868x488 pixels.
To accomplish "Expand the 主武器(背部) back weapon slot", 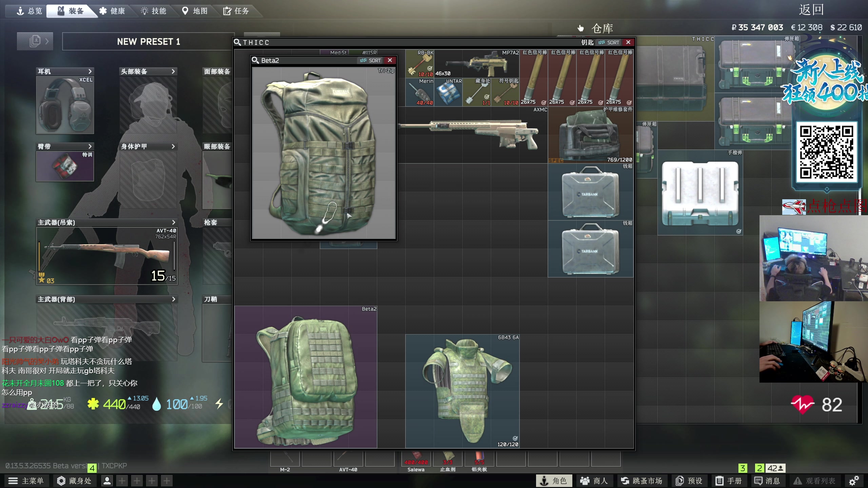I will (x=174, y=299).
